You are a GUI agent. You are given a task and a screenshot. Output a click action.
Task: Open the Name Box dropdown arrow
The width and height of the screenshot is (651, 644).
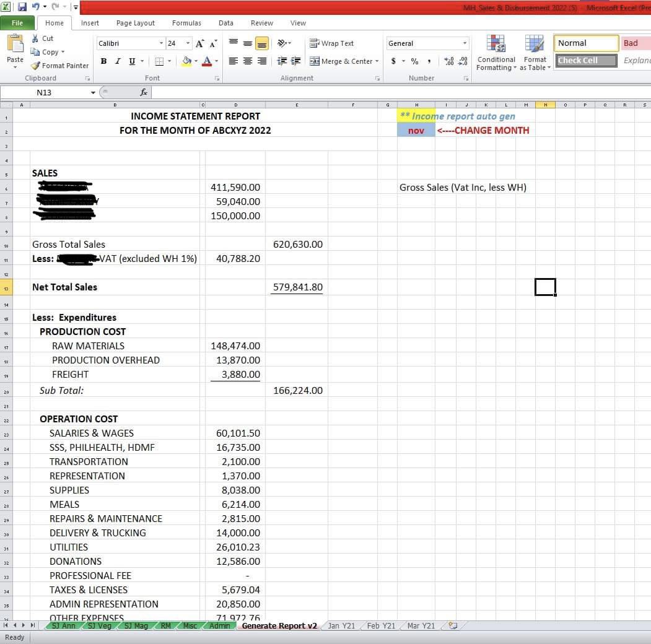point(93,92)
